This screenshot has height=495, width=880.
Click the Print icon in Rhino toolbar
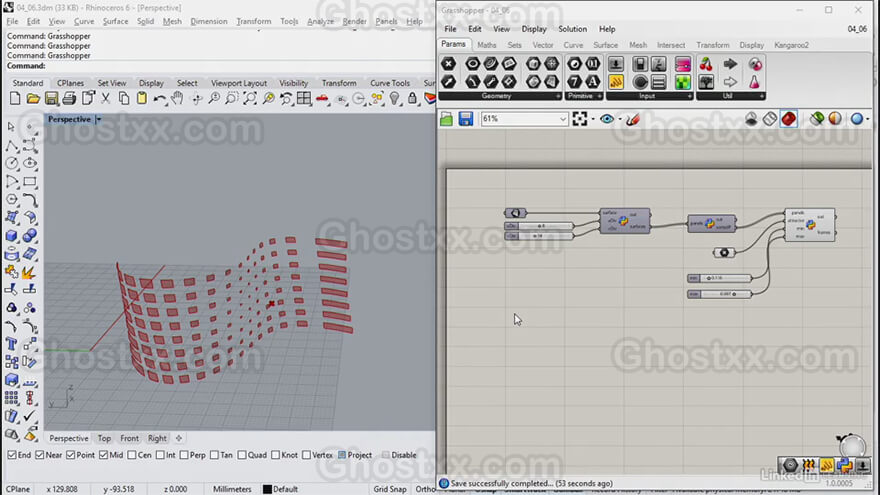pos(70,99)
